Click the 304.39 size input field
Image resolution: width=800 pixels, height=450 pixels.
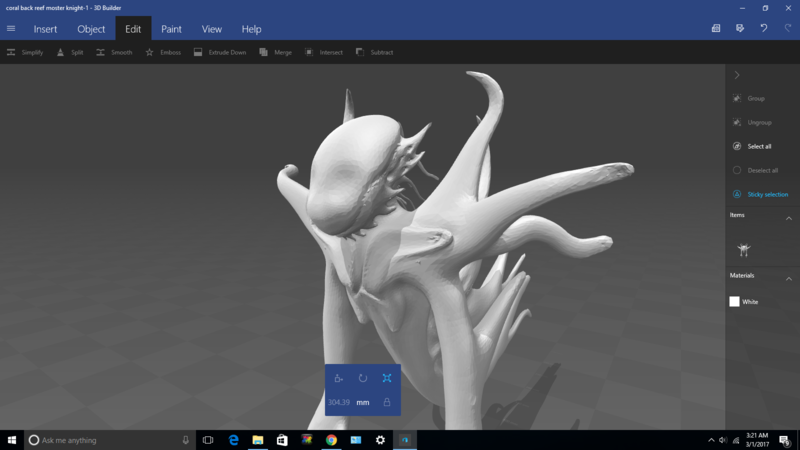coord(339,402)
